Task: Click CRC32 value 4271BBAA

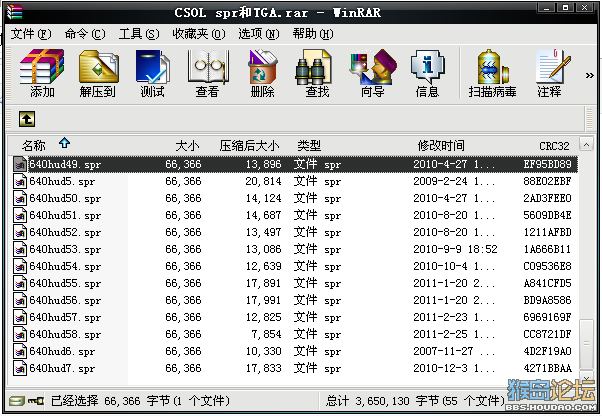Action: 547,368
